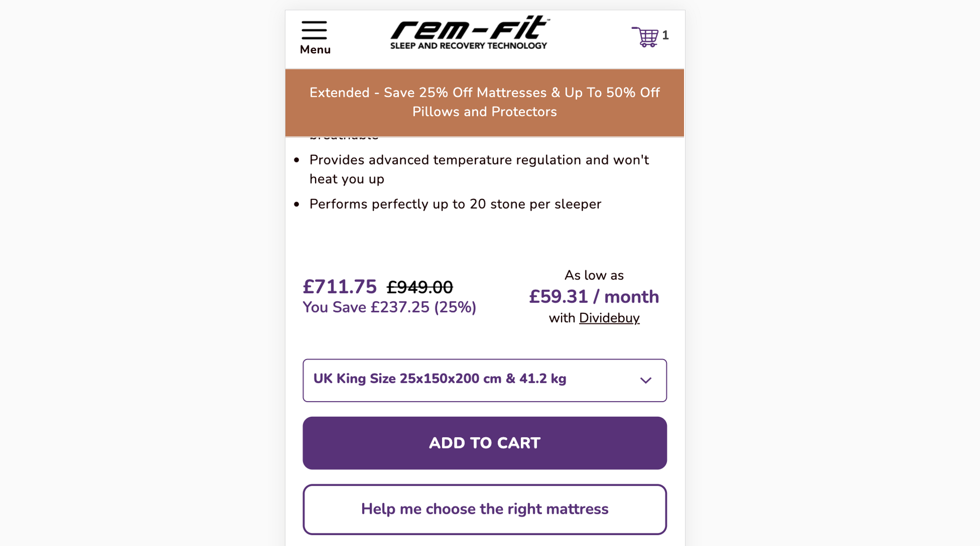Click the Extended sale promo banner
The width and height of the screenshot is (980, 546).
click(485, 102)
